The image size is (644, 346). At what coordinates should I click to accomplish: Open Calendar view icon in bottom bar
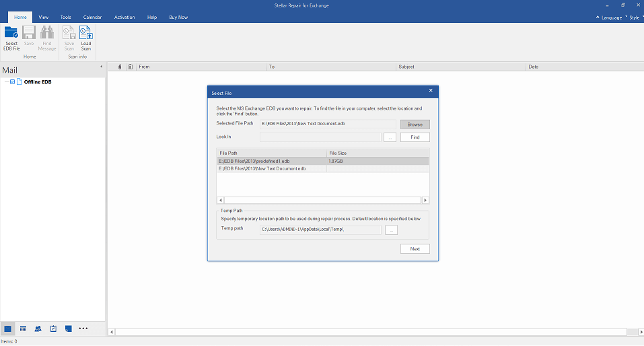(23, 328)
